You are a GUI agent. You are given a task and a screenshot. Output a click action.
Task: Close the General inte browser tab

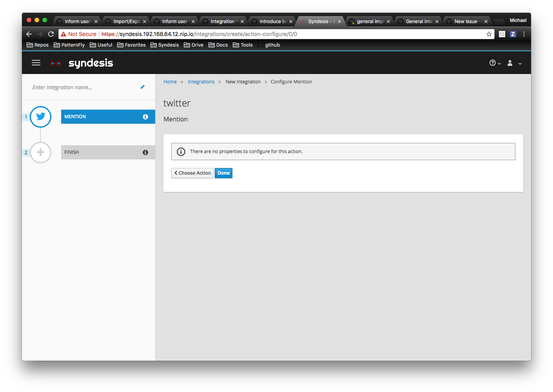(x=437, y=22)
